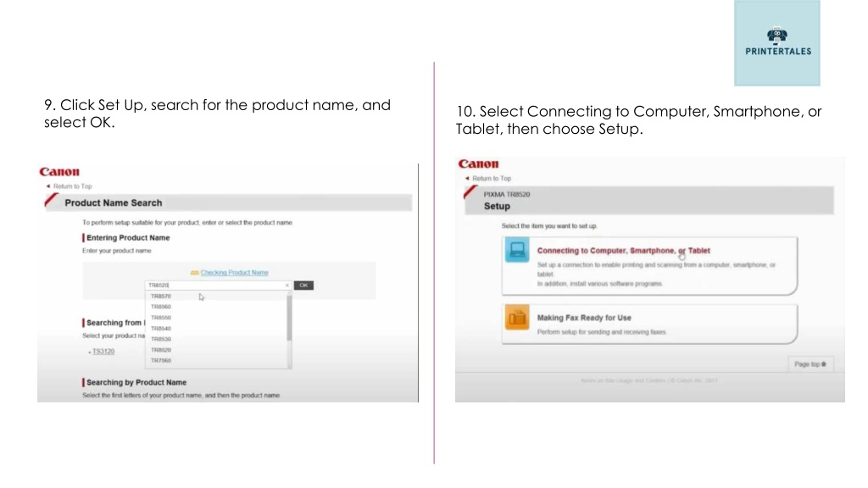This screenshot has width=868, height=488.
Task: Click the icon beside Checking Product Name
Action: click(x=194, y=273)
